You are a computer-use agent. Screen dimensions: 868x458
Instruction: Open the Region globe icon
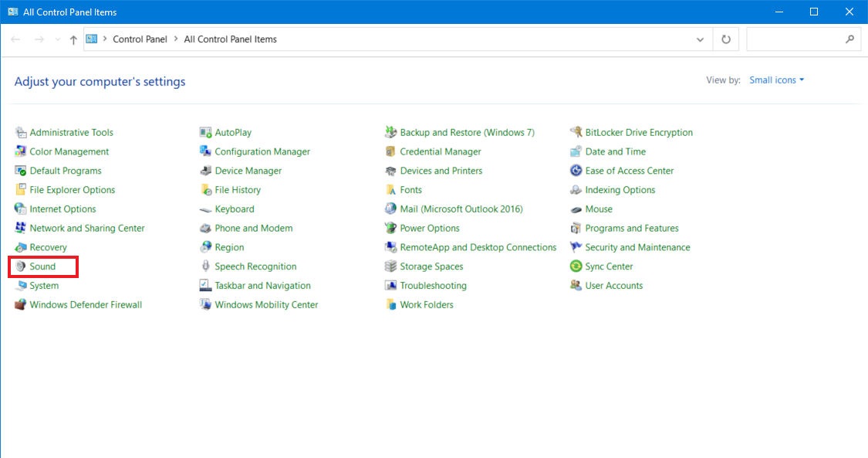coord(205,247)
